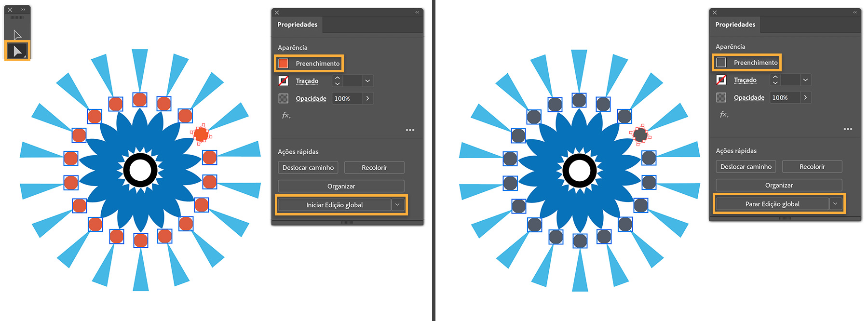Viewport: 868px width, 321px height.
Task: Select the gray circle with red anchor points
Action: pos(640,135)
